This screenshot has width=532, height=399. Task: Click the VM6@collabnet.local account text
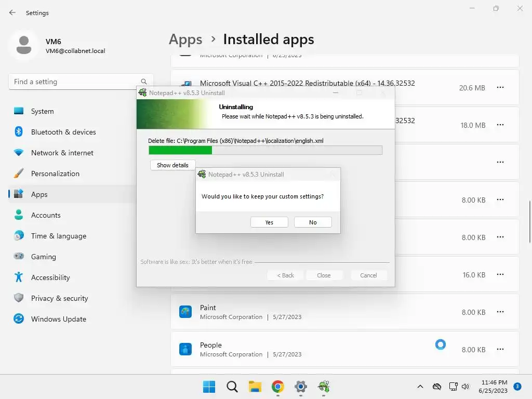click(x=75, y=51)
